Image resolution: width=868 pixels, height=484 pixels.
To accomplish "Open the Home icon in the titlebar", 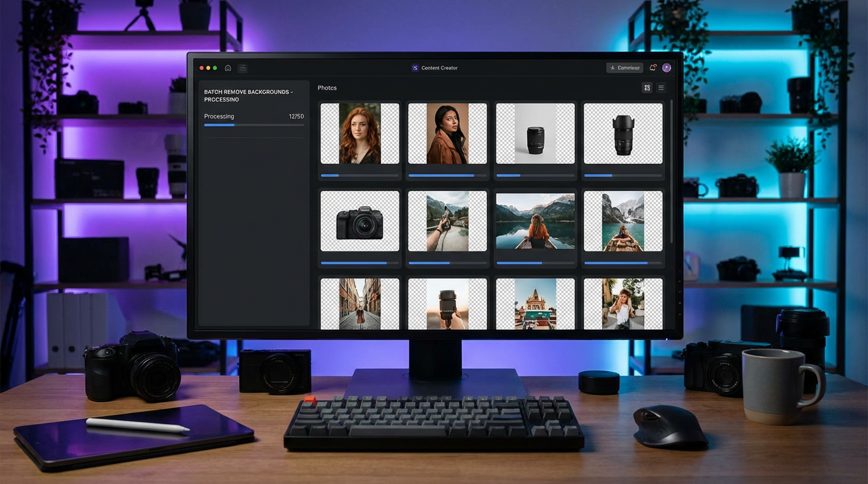I will tap(227, 67).
